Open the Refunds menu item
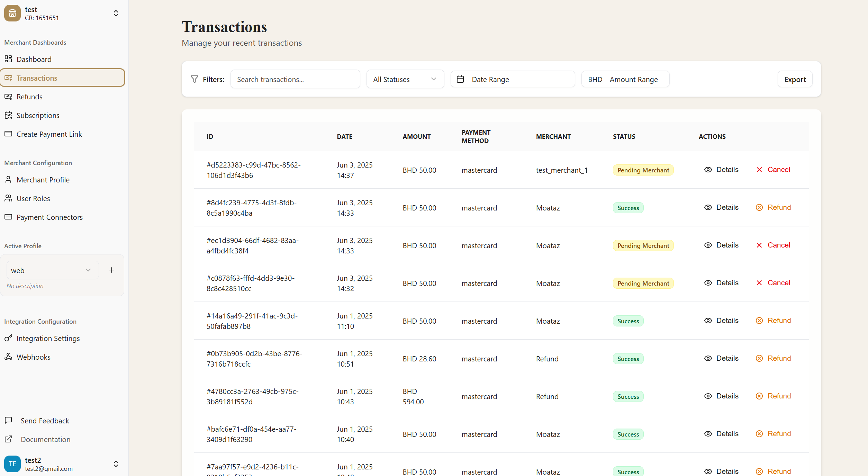The height and width of the screenshot is (476, 868). pos(29,97)
